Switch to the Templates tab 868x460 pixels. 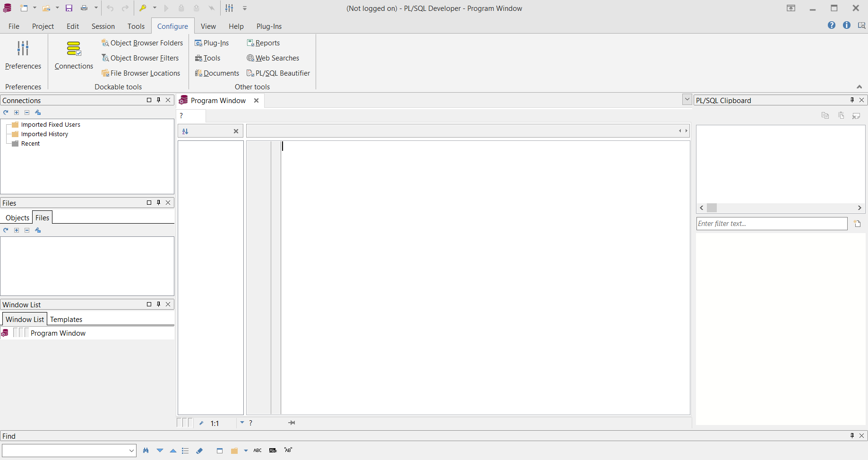[66, 320]
